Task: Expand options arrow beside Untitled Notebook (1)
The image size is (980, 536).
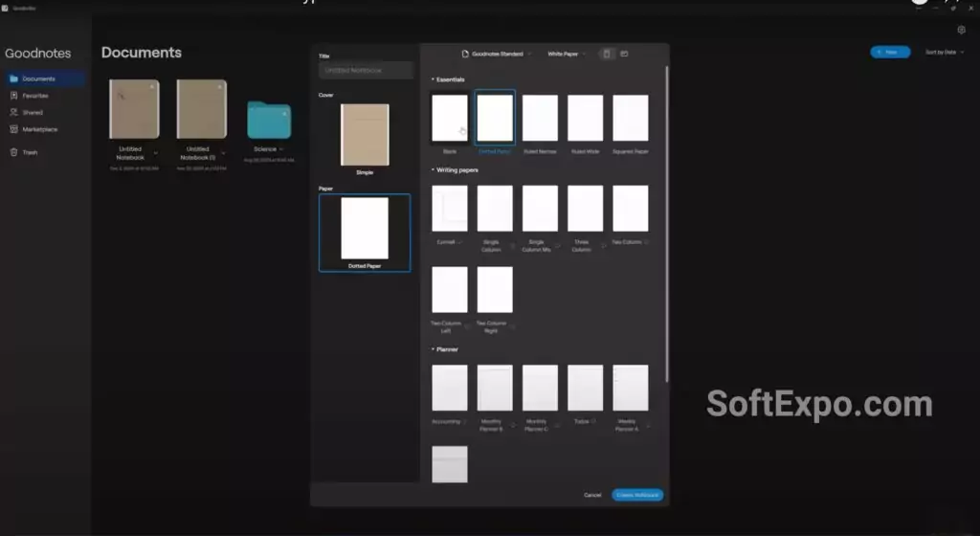Action: (223, 153)
